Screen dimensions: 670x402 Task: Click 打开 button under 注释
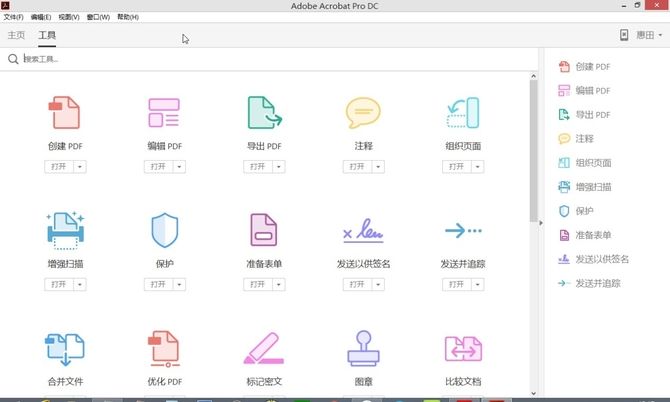coord(357,167)
